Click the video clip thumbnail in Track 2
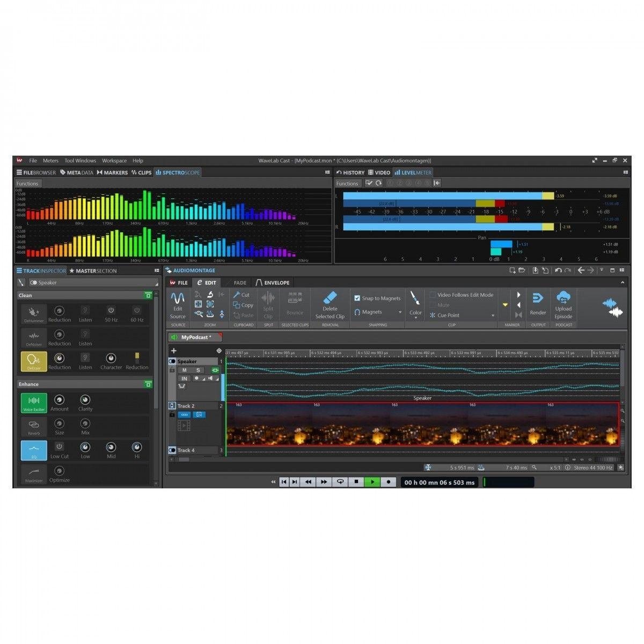This screenshot has width=644, height=644. click(x=422, y=424)
